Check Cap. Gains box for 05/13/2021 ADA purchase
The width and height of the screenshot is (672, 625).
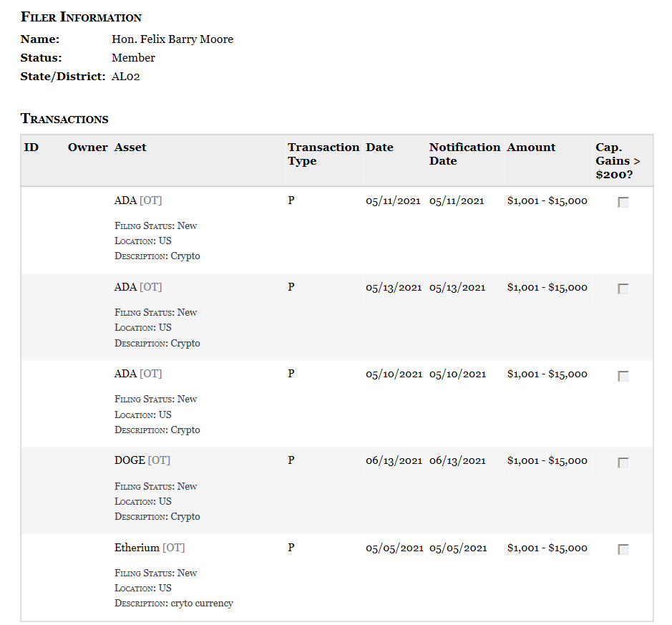623,289
